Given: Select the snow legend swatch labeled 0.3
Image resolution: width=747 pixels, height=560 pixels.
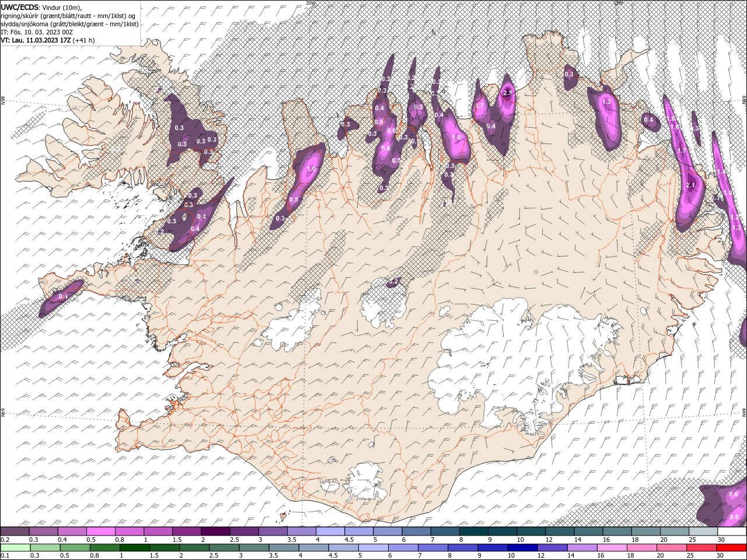Looking at the screenshot, I should click(43, 531).
